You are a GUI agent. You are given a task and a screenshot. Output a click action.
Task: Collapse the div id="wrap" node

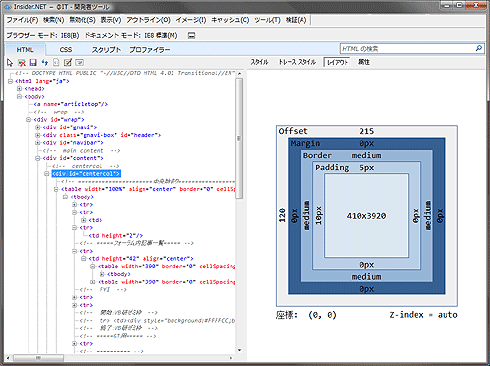click(29, 119)
